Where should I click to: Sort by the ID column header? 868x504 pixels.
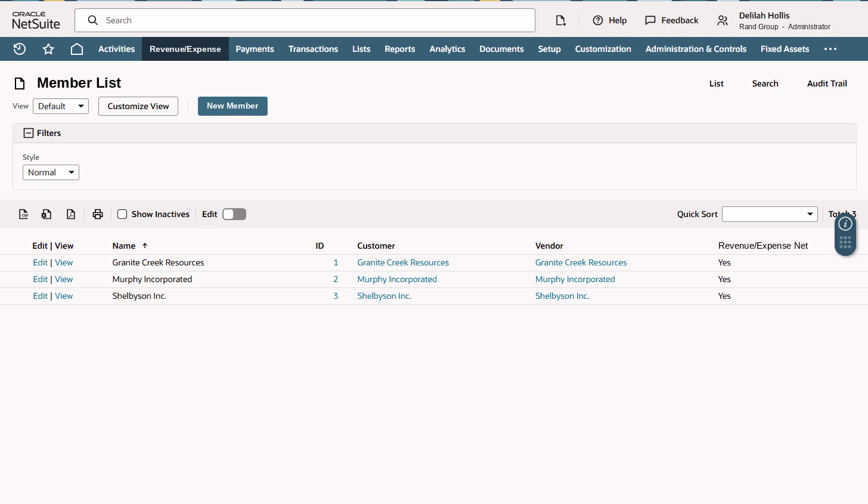(x=320, y=246)
